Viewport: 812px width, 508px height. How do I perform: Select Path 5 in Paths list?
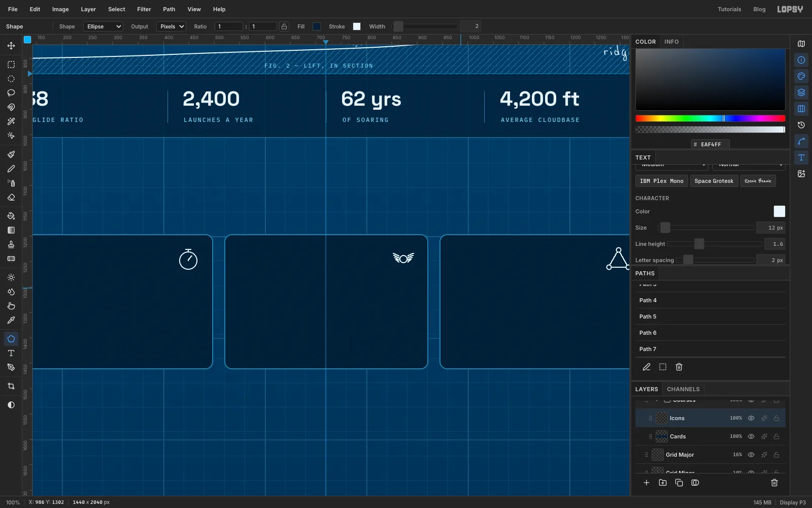click(710, 316)
